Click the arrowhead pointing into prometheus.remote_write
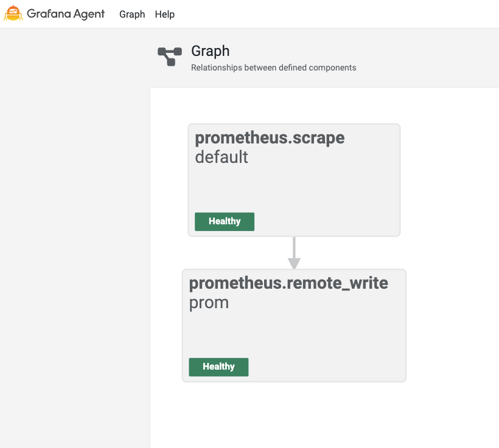Screen dimensions: 499x448 pos(294,264)
